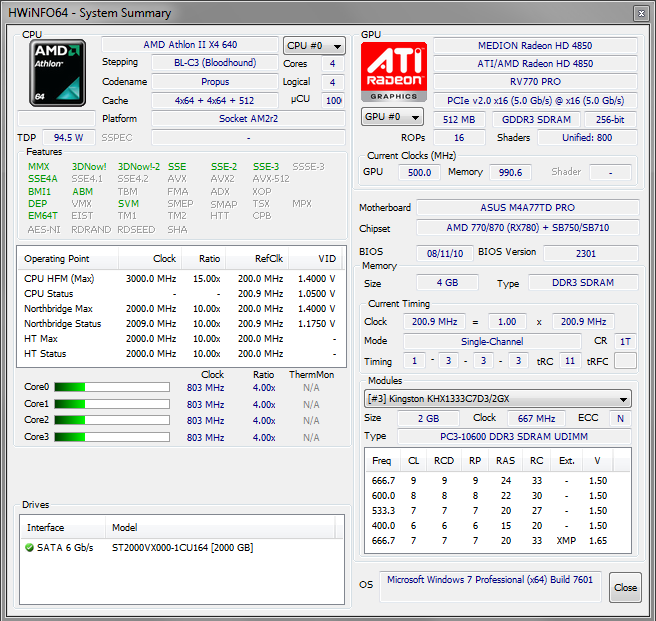Image resolution: width=656 pixels, height=621 pixels.
Task: Click the 94.5 W TDP field
Action: (x=69, y=138)
